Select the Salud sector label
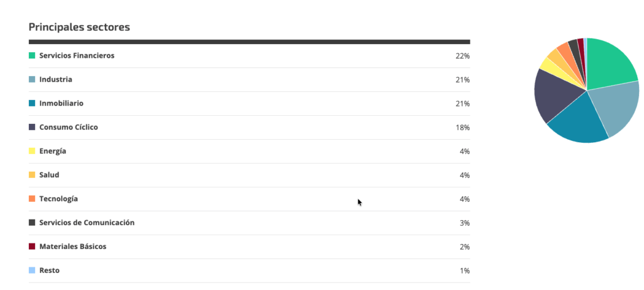 tap(49, 175)
